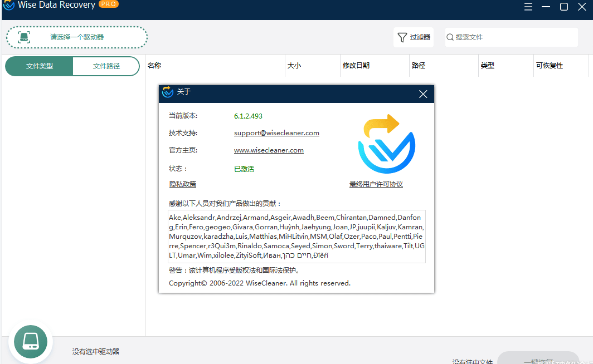Open the 过滤器 filter button
This screenshot has height=364, width=593.
(x=414, y=37)
